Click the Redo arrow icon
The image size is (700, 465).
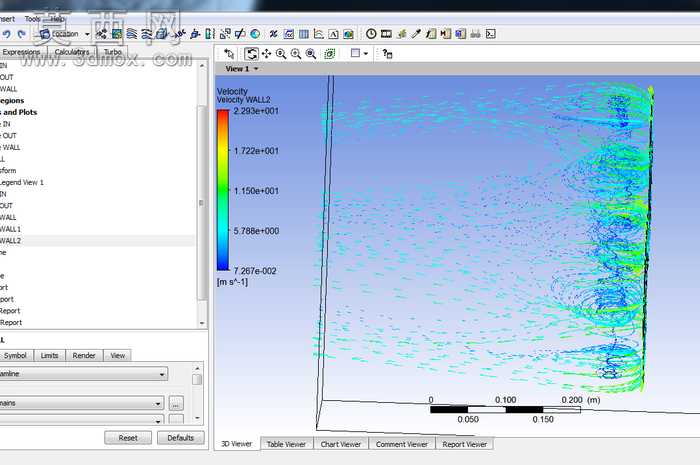(21, 34)
